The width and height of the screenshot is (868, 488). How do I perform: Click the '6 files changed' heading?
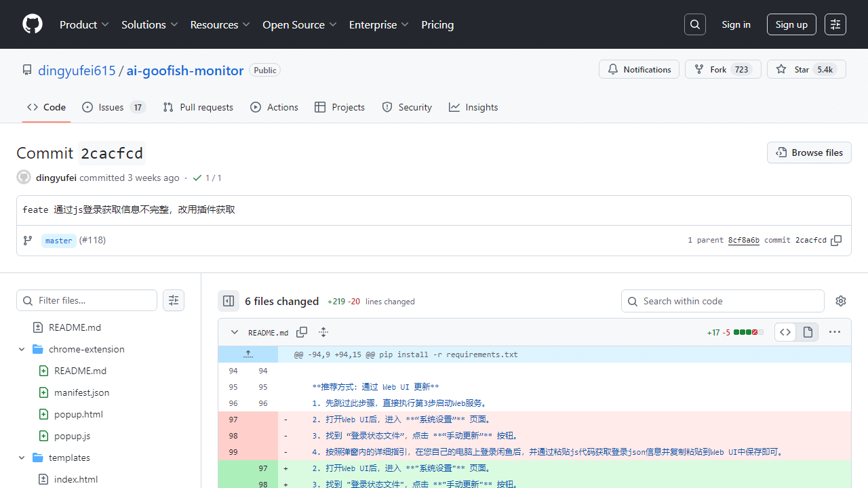[x=281, y=301]
